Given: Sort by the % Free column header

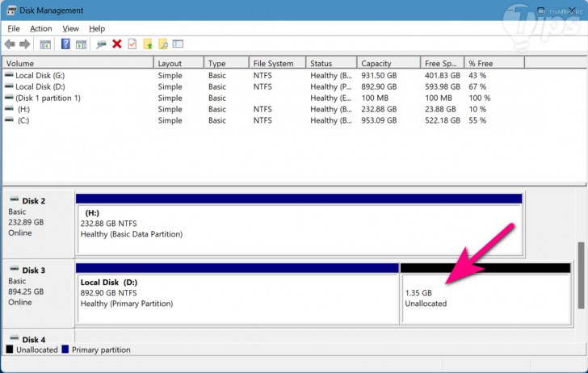Looking at the screenshot, I should 494,63.
